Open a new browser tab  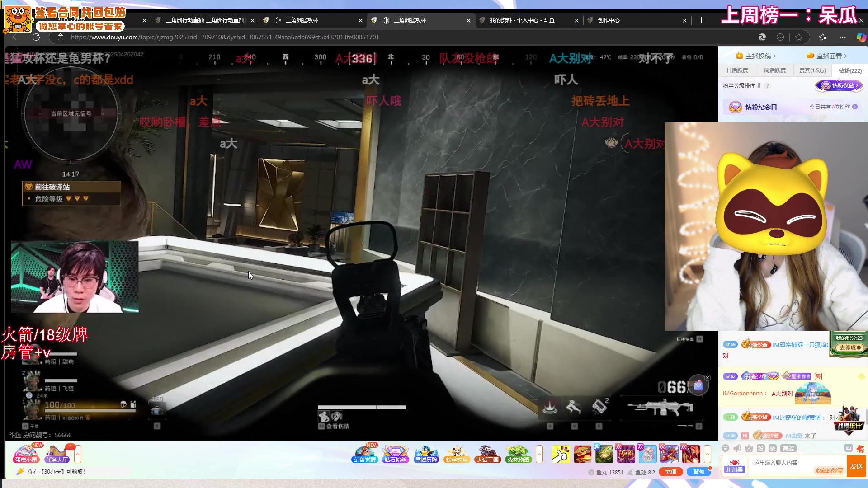[x=701, y=20]
